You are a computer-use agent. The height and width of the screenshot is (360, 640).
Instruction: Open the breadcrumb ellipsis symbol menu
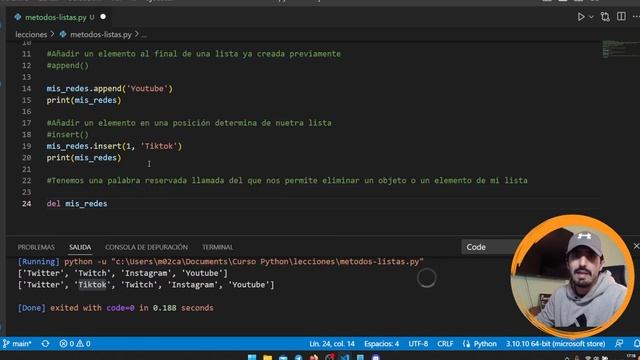[144, 35]
